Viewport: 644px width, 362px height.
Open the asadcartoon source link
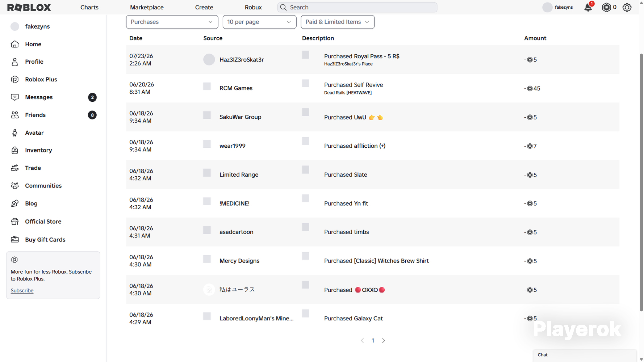coord(237,232)
